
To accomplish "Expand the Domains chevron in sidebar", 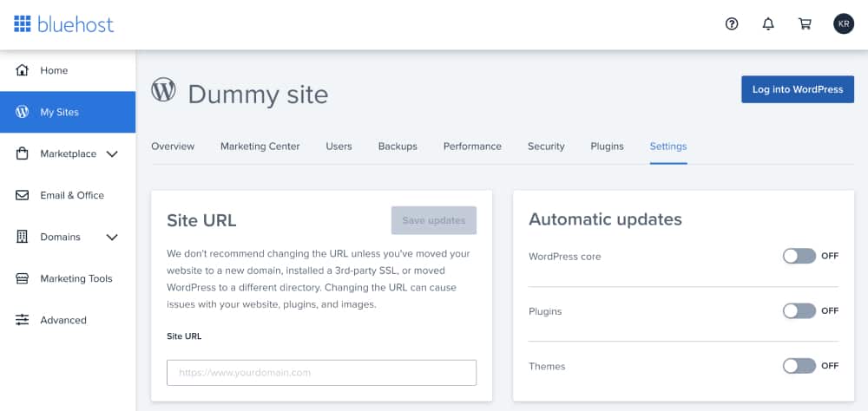I will point(112,237).
